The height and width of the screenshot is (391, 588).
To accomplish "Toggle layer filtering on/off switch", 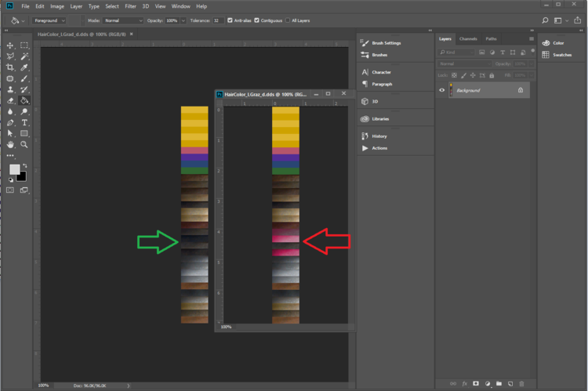I will click(532, 52).
